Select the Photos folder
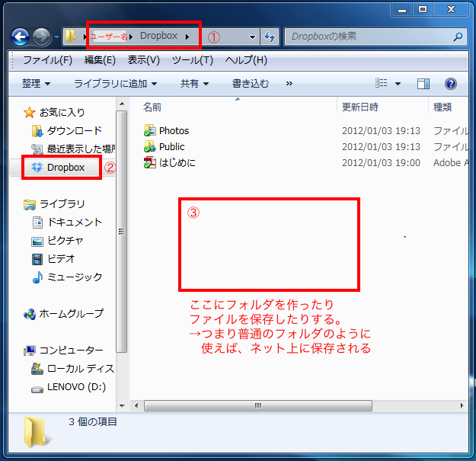 tap(174, 131)
